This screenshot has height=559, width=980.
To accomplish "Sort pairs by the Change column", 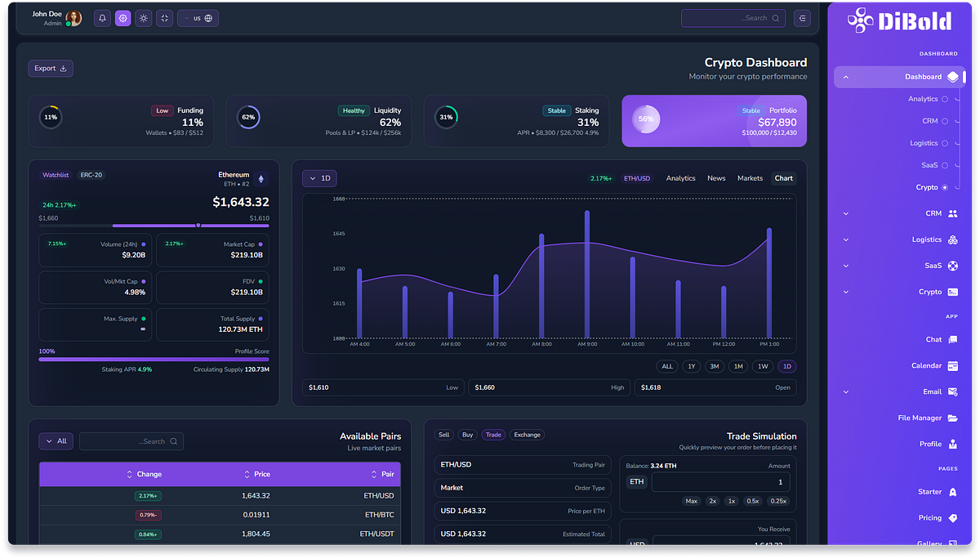I will (145, 474).
